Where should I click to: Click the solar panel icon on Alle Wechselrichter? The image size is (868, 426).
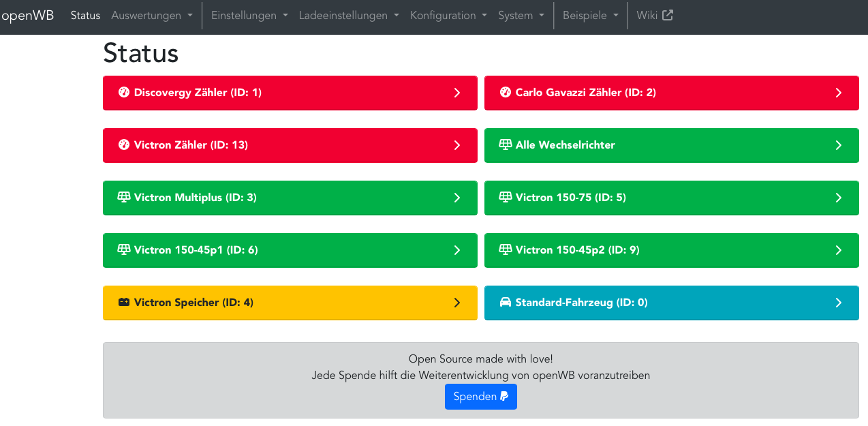tap(505, 145)
